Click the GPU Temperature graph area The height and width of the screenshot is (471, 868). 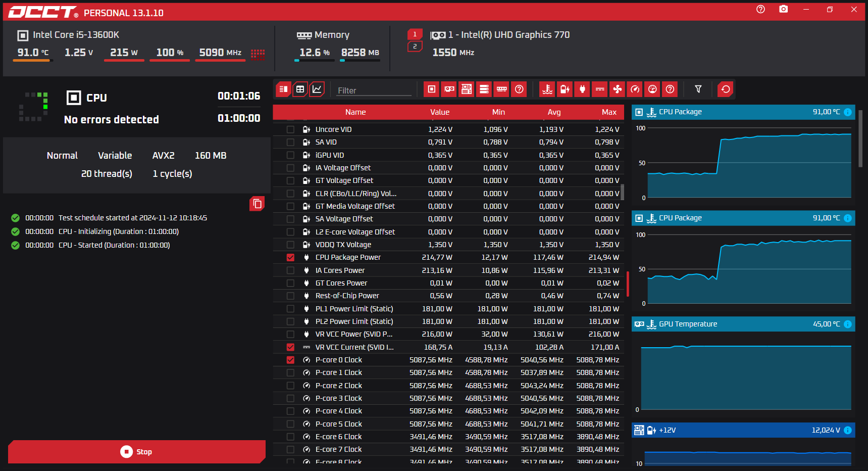tap(746, 378)
